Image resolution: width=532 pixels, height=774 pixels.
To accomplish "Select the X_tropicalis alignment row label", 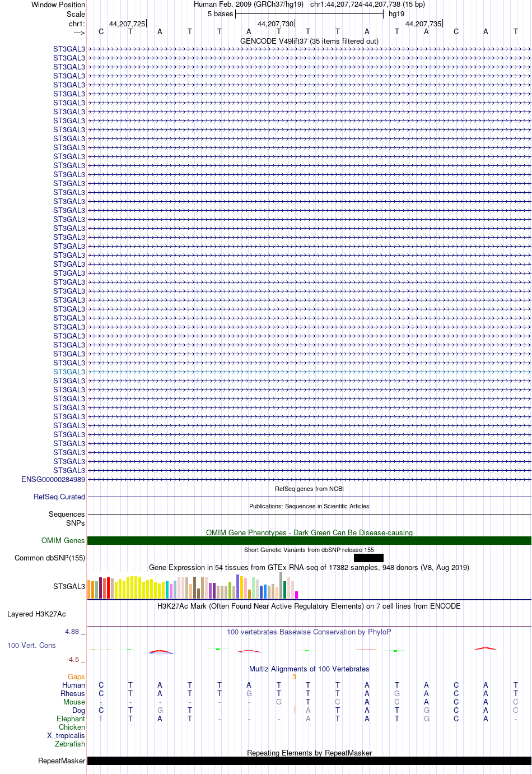I will pos(66,735).
